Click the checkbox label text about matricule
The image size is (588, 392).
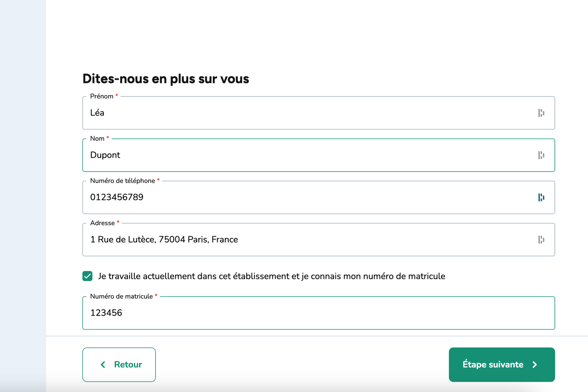272,276
